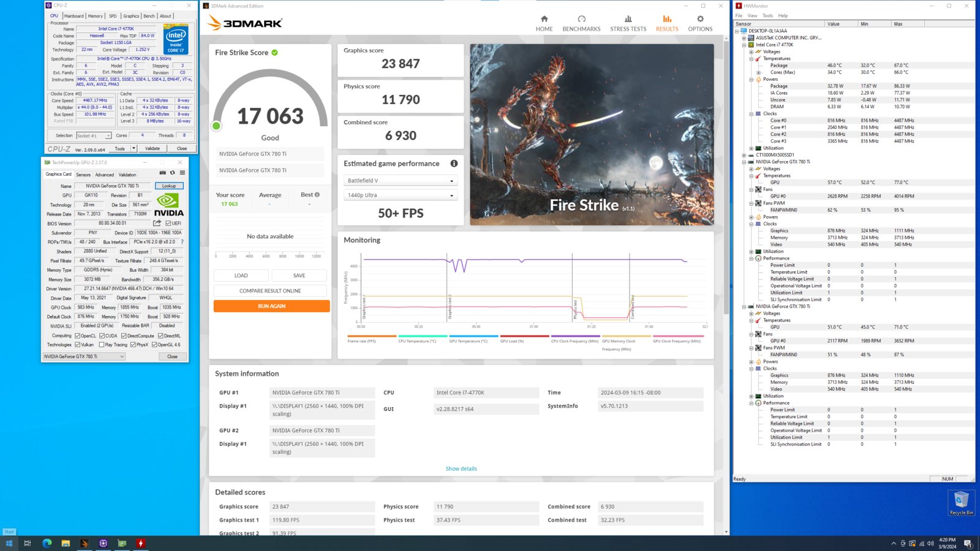Open the Socket #1 selection dropdown in CPU-Z
This screenshot has width=980, height=551.
(x=94, y=136)
